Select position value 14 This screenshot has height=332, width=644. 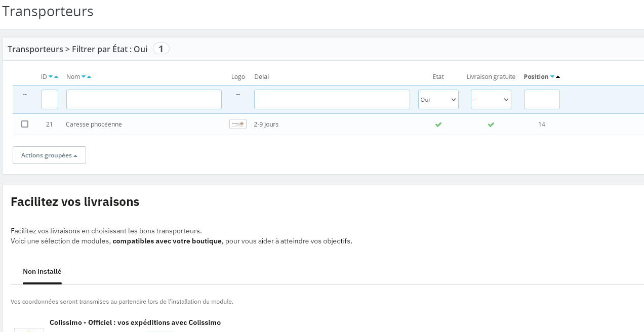(x=542, y=124)
